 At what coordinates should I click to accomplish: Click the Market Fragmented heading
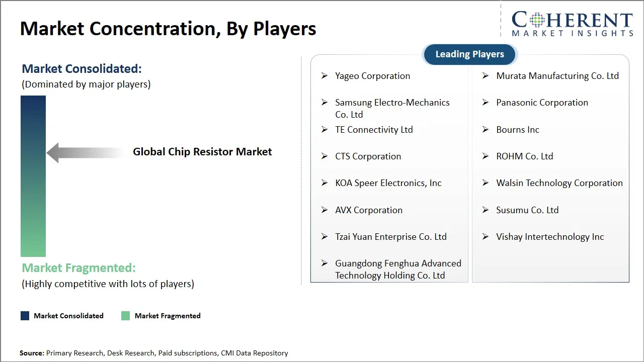78,267
